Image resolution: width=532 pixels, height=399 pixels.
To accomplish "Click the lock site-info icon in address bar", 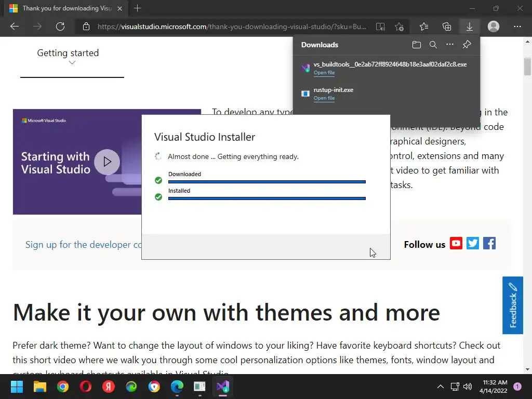I will [86, 26].
